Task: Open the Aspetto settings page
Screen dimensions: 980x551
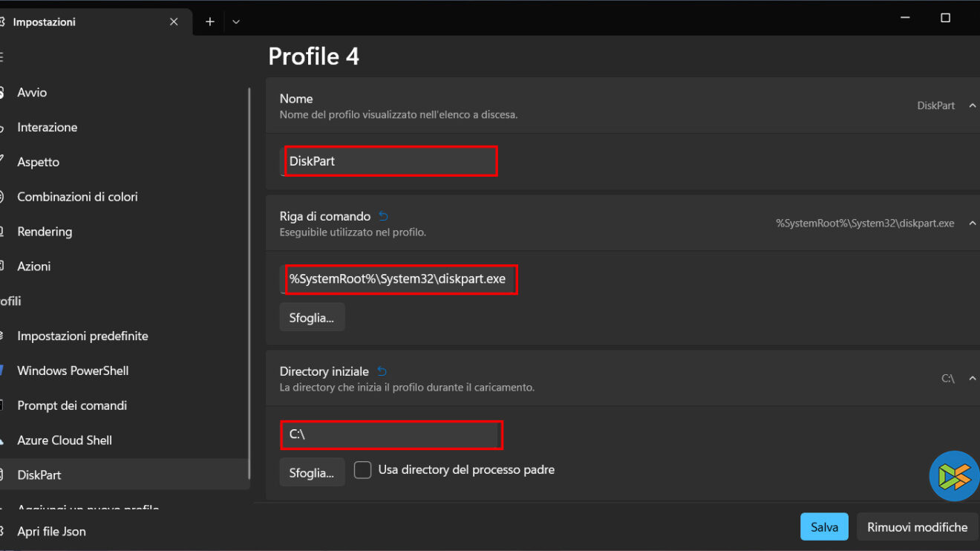Action: pyautogui.click(x=38, y=162)
